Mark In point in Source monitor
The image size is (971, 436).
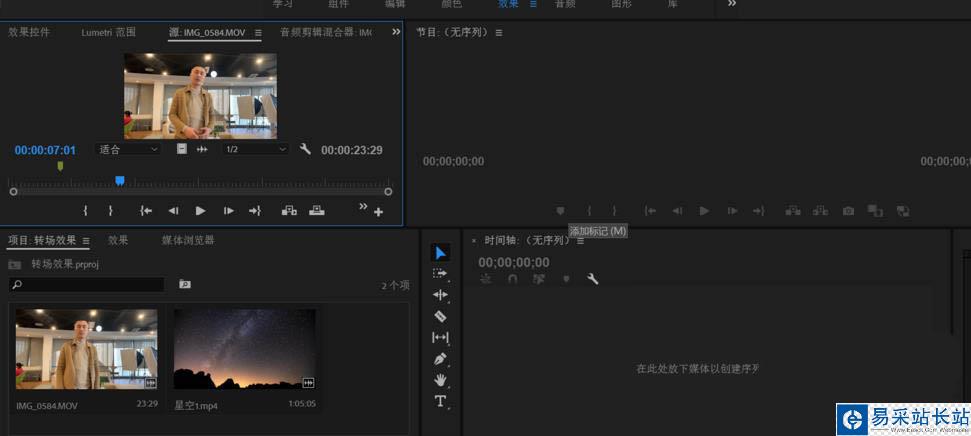point(85,211)
